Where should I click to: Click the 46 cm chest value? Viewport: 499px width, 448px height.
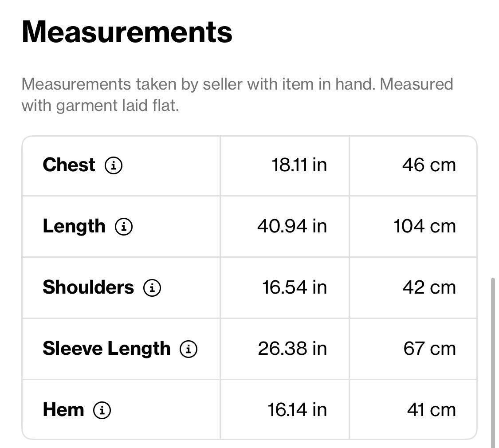click(x=429, y=165)
